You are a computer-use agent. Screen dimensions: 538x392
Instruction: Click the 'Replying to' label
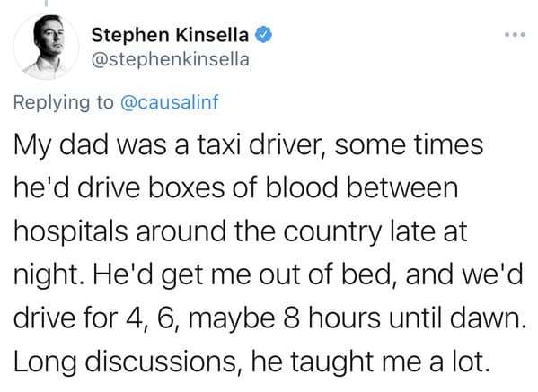click(x=64, y=102)
